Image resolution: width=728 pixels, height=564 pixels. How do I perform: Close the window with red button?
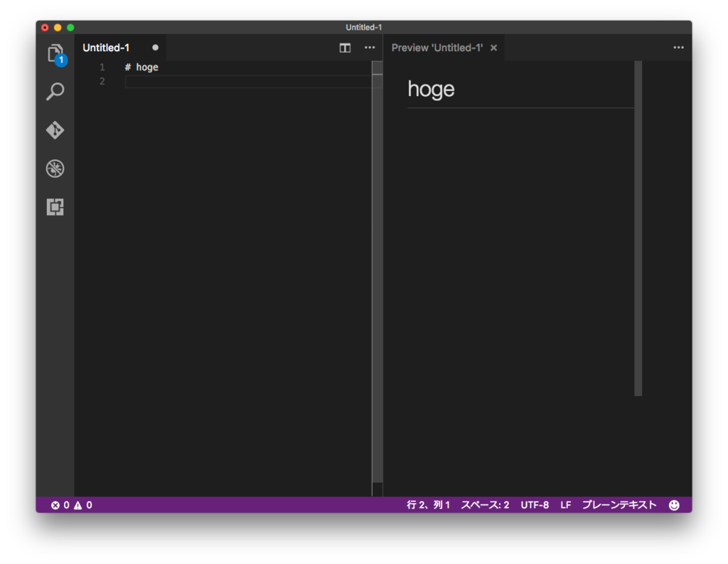tap(45, 28)
